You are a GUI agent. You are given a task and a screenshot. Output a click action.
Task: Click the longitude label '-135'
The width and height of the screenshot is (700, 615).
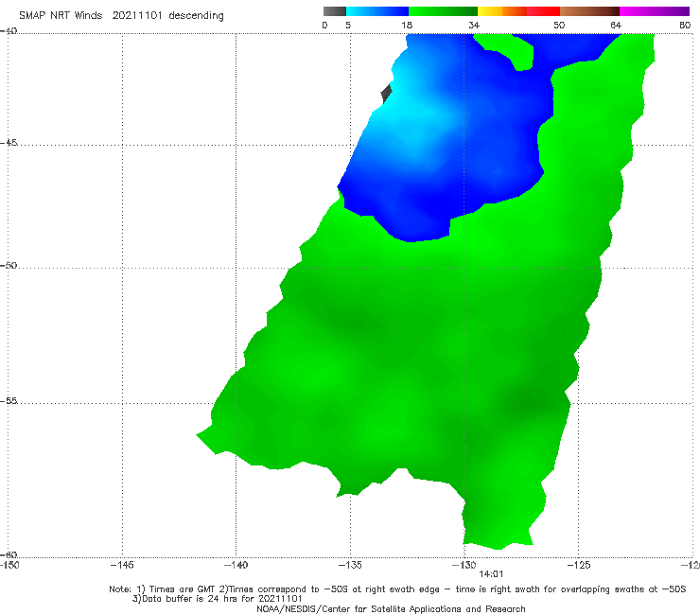tap(350, 565)
